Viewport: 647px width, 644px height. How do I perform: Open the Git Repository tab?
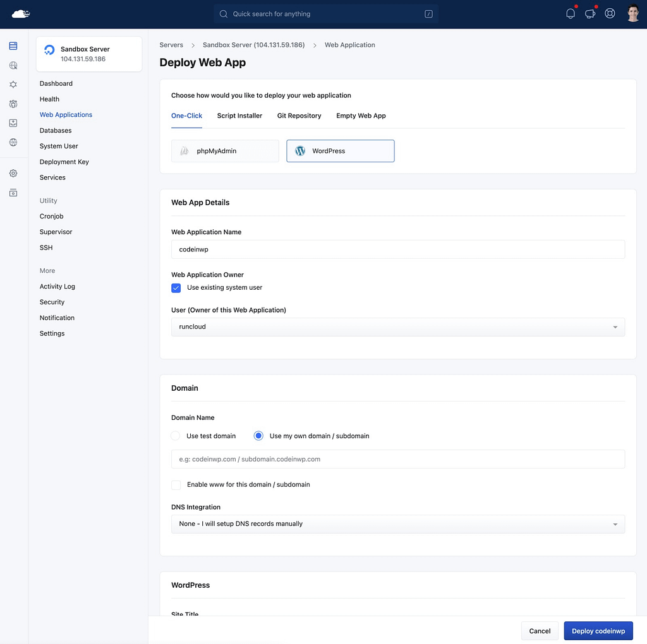tap(299, 116)
